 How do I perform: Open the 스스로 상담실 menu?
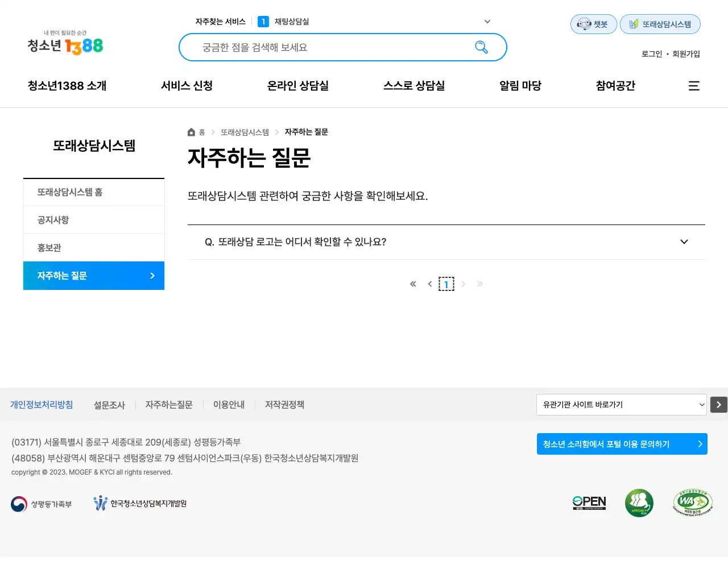click(414, 86)
